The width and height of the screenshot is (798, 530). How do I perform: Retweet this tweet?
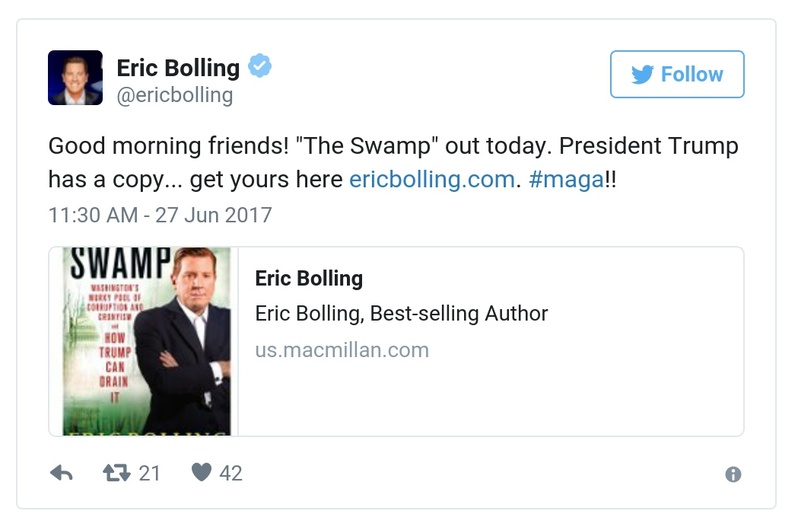tap(117, 473)
